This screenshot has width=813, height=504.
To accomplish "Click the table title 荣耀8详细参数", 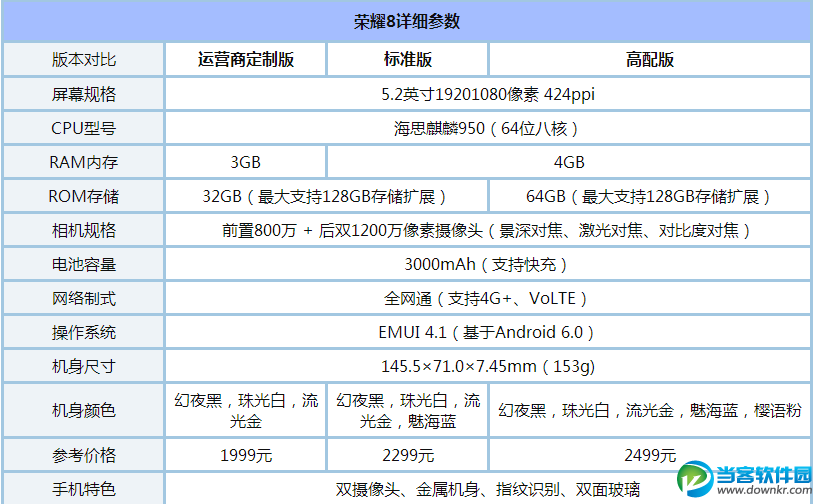I will pyautogui.click(x=406, y=21).
